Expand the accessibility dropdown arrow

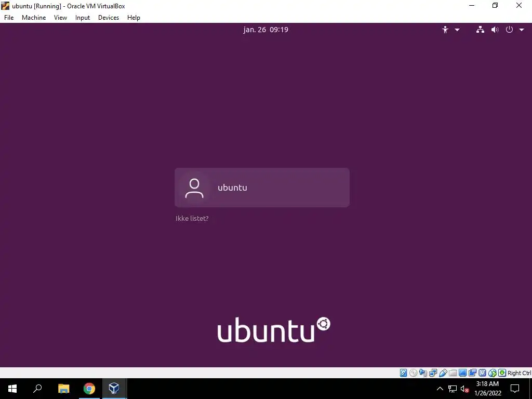457,30
